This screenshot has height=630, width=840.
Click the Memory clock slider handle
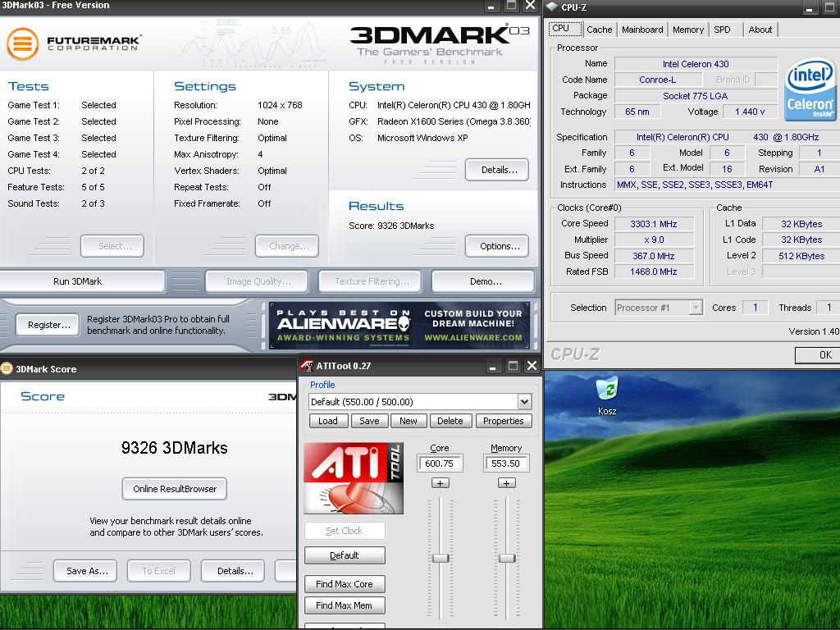(507, 558)
